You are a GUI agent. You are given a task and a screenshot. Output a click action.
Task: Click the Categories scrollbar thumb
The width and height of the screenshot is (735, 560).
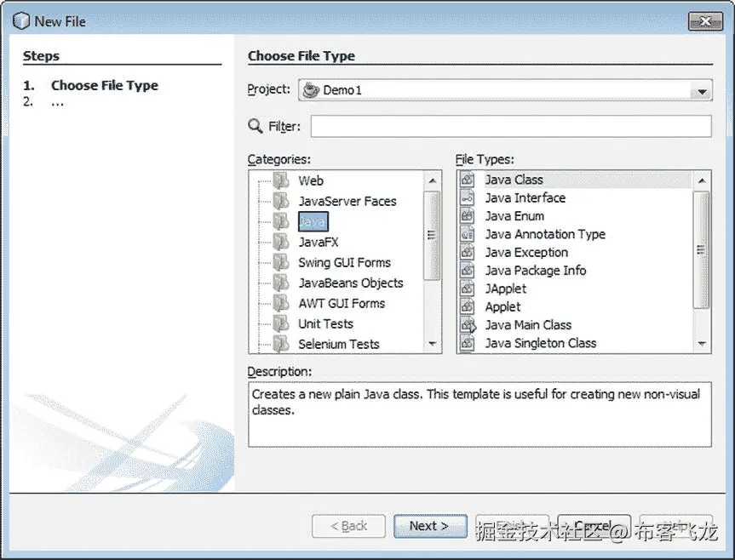pos(432,236)
